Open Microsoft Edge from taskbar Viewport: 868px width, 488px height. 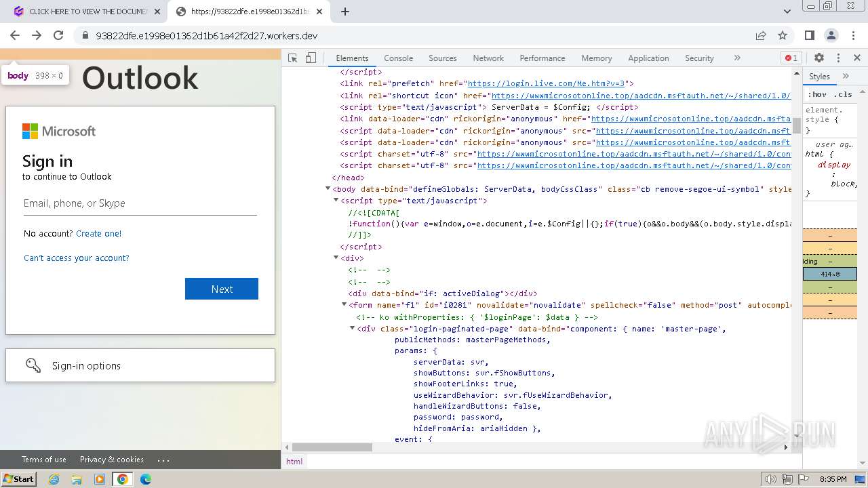click(x=145, y=479)
